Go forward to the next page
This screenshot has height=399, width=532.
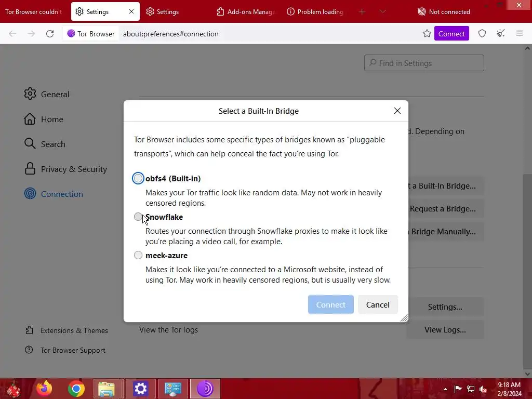coord(31,34)
